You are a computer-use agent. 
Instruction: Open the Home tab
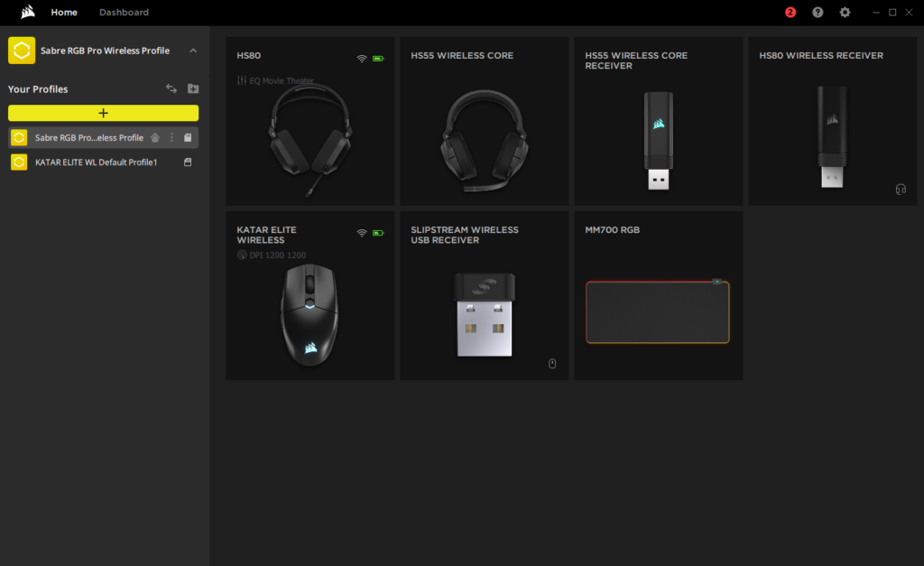point(64,12)
